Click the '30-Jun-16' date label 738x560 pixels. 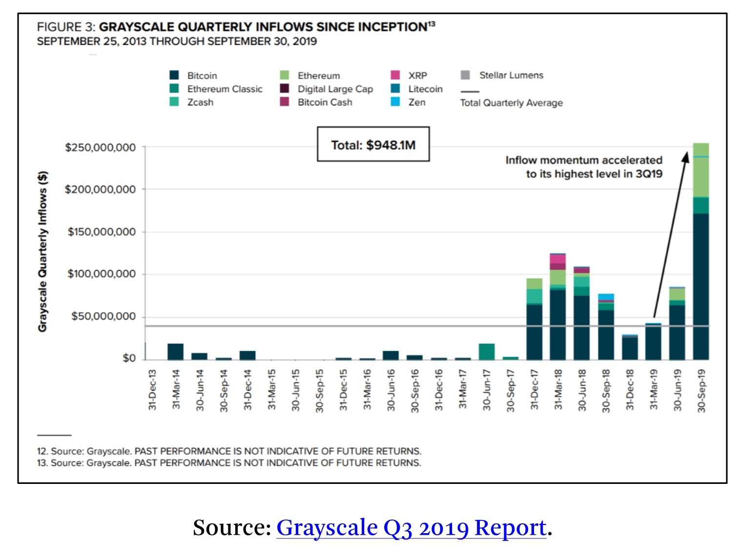391,390
